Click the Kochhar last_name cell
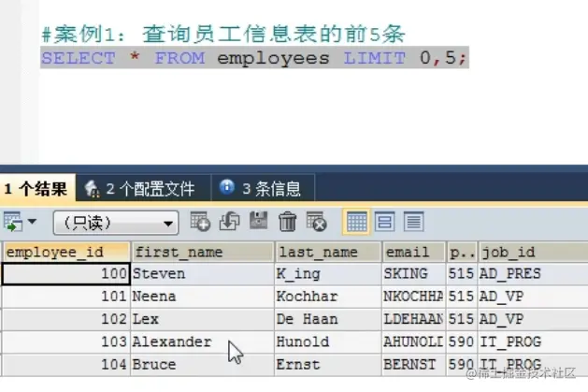Image resolution: width=588 pixels, height=392 pixels. pos(328,297)
